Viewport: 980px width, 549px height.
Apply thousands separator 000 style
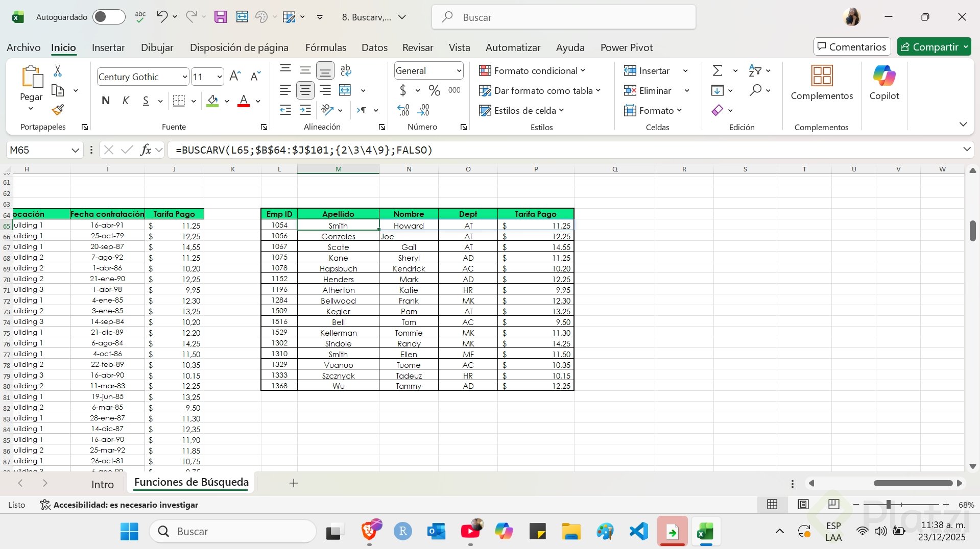454,90
